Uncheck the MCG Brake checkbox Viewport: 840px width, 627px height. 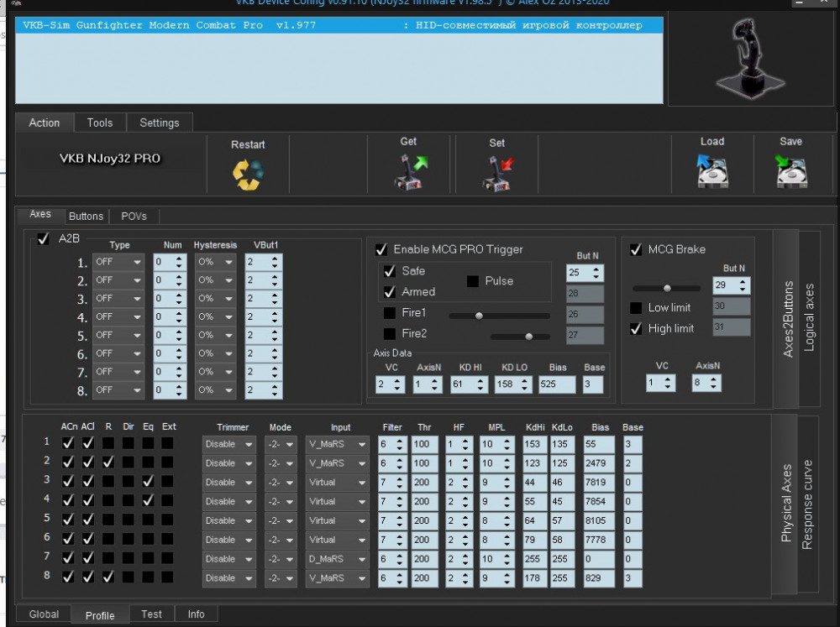(636, 249)
